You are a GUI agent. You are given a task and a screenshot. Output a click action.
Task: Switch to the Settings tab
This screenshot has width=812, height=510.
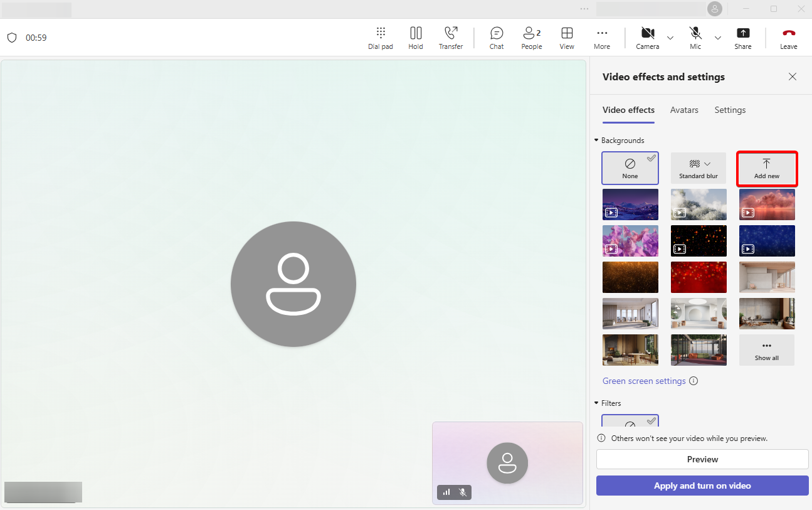730,110
